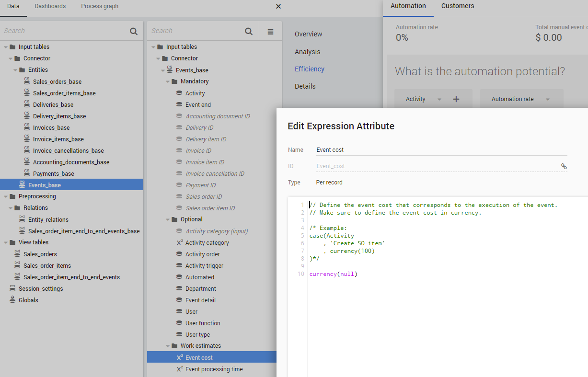
Task: Collapse the View tables folder
Action: pos(6,242)
